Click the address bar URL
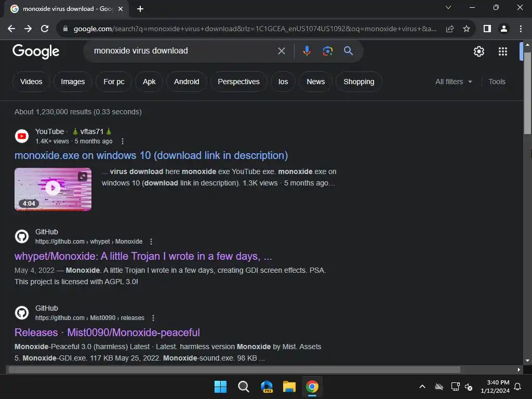Viewport: 532px width, 399px height. (x=255, y=29)
